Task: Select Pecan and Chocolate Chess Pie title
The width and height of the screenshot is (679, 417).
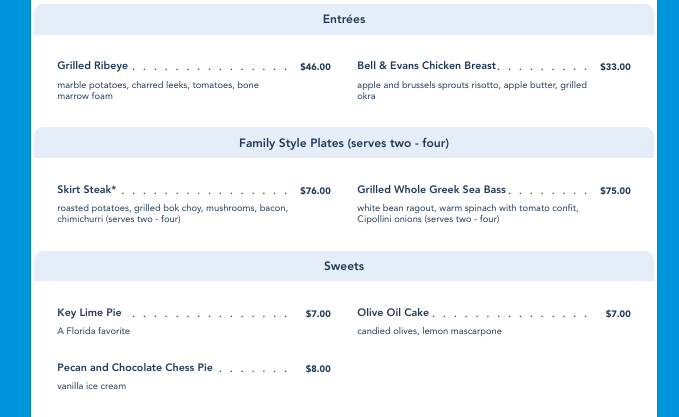Action: tap(135, 368)
